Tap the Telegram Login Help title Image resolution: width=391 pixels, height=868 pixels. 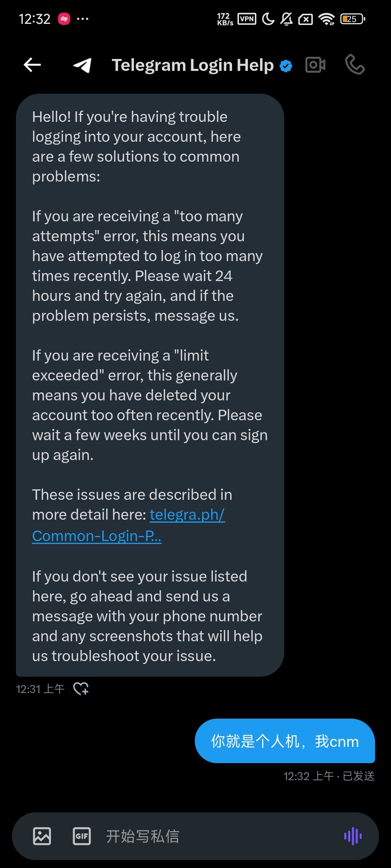[193, 65]
